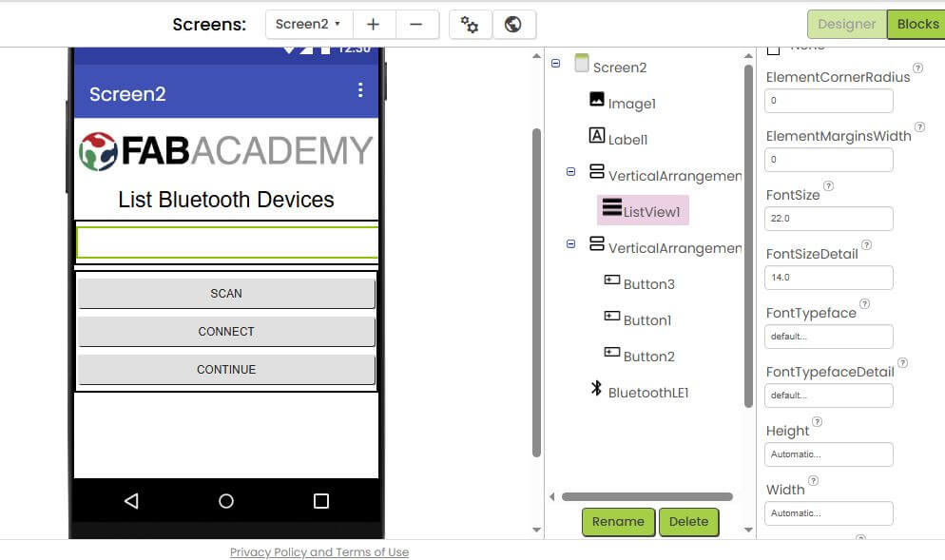Switch to Blocks view
The height and width of the screenshot is (560, 945).
pos(917,24)
